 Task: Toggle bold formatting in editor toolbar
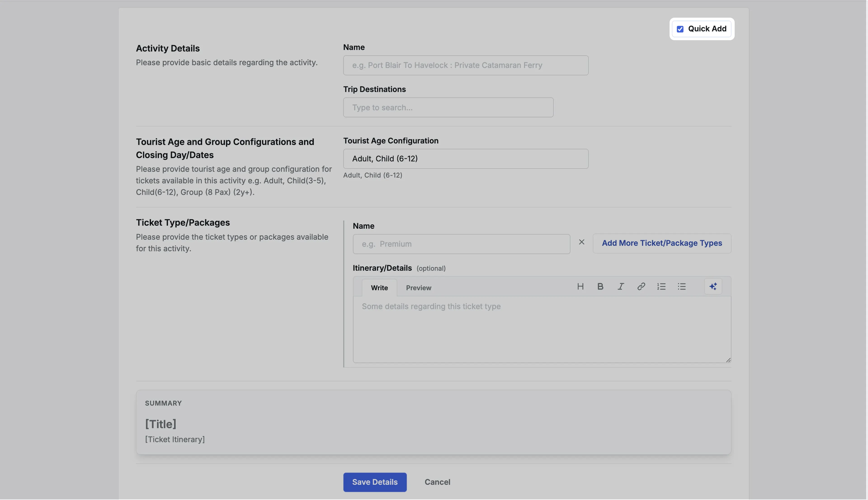tap(600, 286)
